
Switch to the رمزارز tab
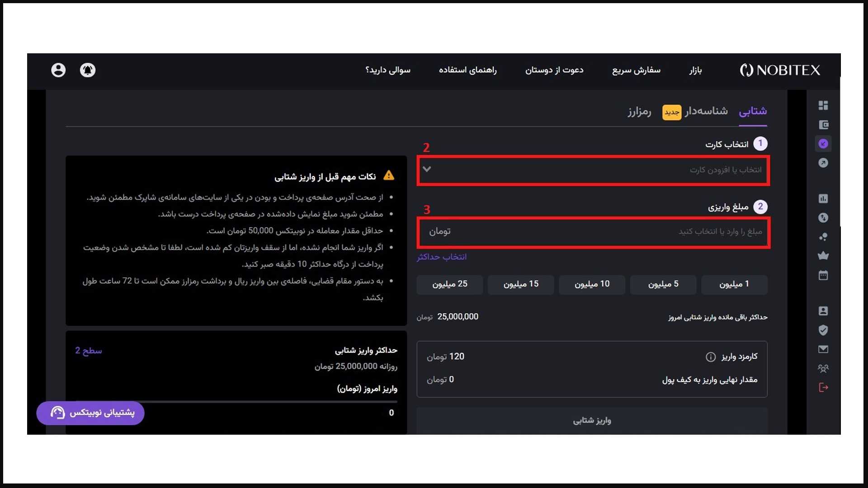[639, 111]
